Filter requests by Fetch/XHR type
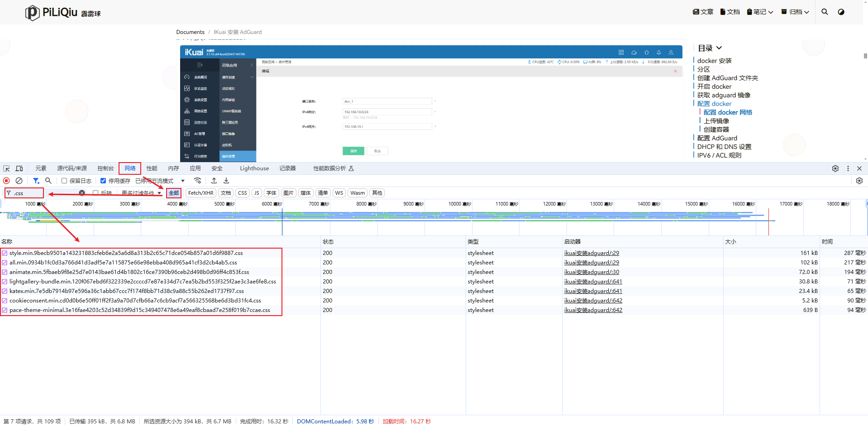The width and height of the screenshot is (868, 427). [x=200, y=193]
